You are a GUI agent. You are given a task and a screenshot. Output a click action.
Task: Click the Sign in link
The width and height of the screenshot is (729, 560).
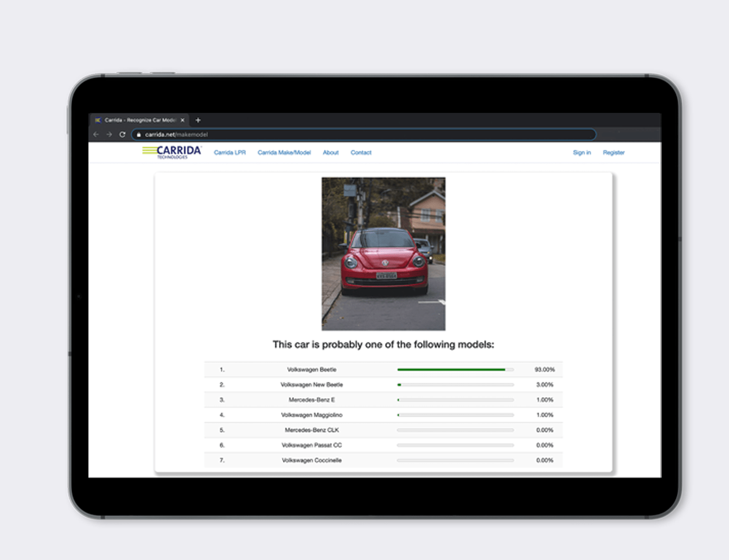[582, 152]
